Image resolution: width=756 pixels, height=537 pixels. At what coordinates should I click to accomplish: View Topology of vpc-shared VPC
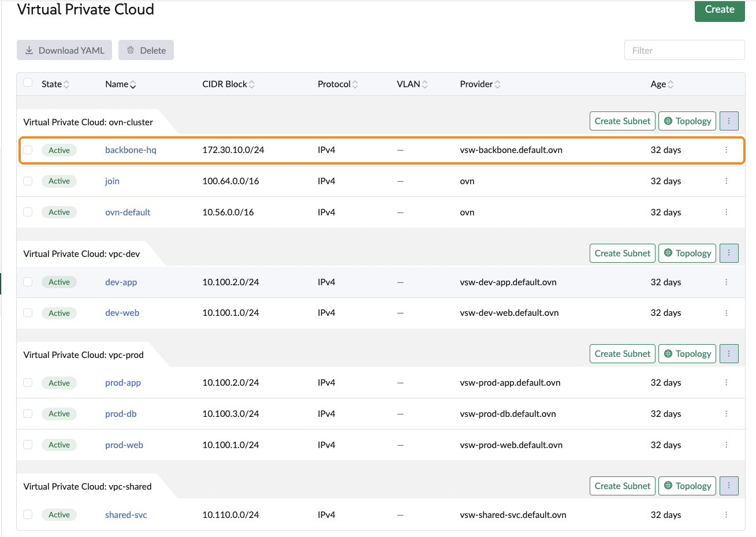[687, 486]
